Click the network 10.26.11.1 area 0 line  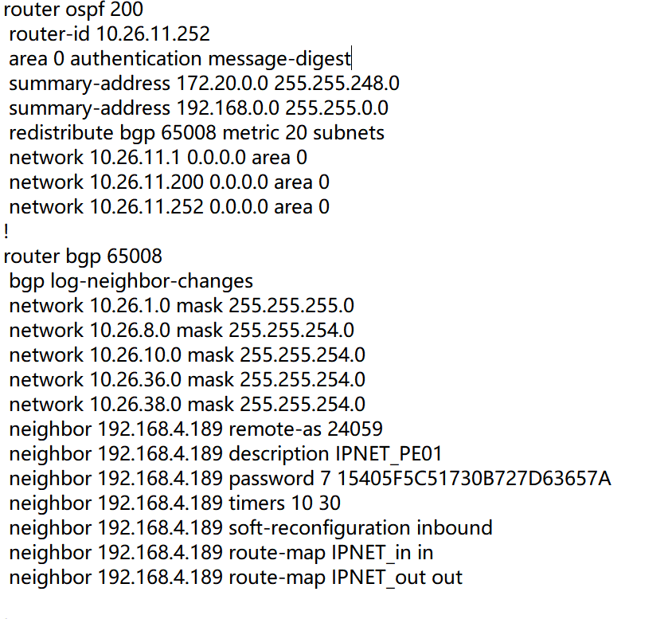[158, 158]
